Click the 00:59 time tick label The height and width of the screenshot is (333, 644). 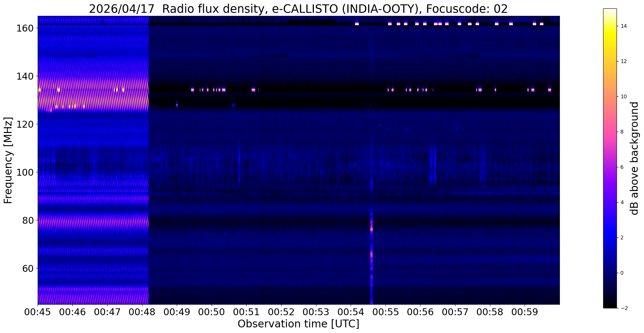[x=525, y=312]
